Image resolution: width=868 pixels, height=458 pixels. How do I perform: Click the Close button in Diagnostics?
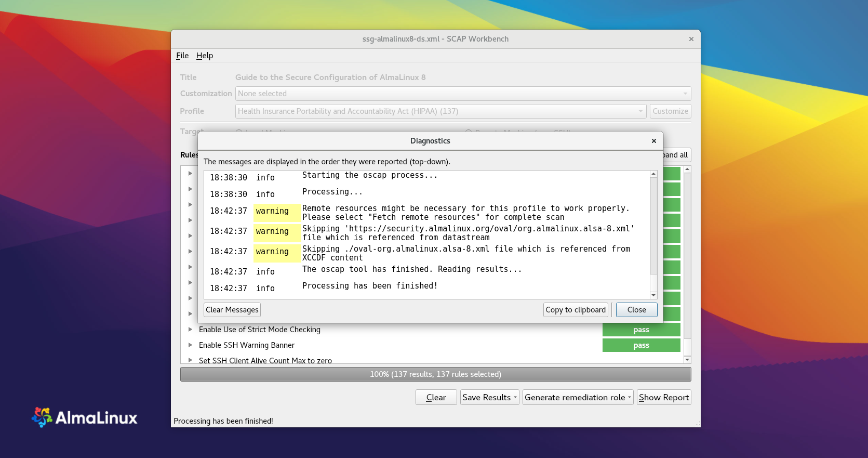(x=636, y=310)
